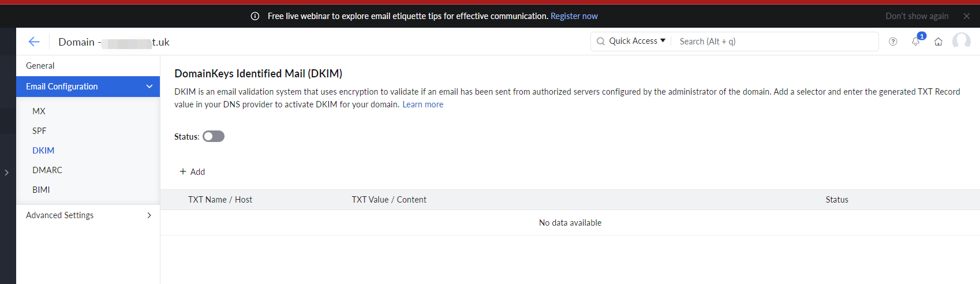This screenshot has height=284, width=980.
Task: Open the help question mark icon
Action: [x=893, y=42]
